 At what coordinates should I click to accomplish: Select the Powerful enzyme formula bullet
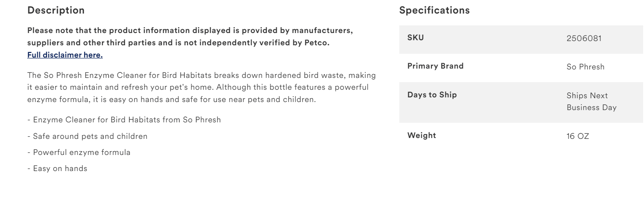[x=79, y=152]
